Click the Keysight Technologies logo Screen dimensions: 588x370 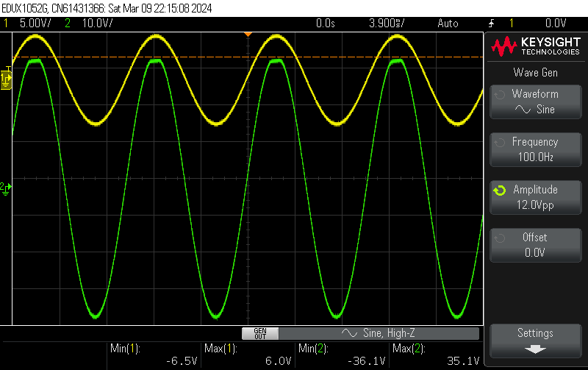536,46
